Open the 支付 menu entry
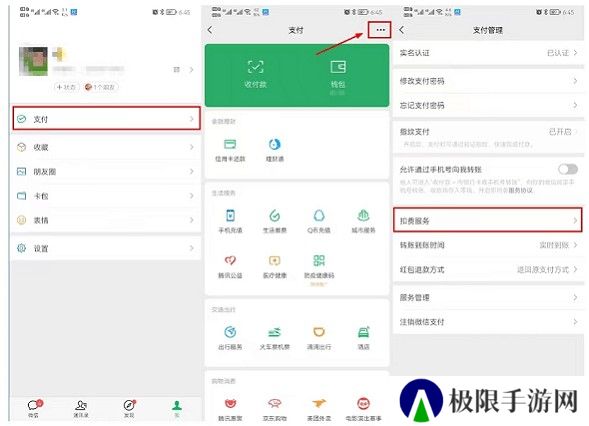 [107, 119]
